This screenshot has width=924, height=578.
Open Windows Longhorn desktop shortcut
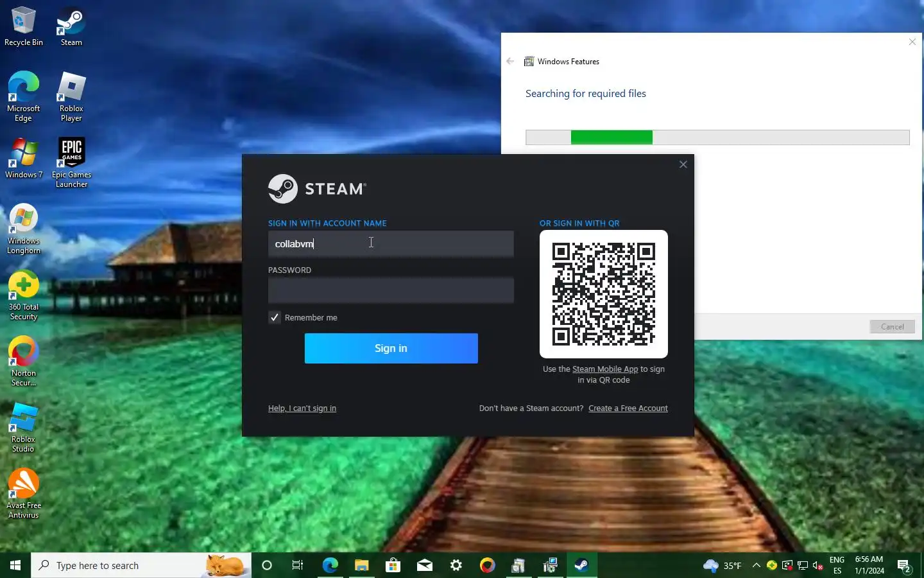(24, 229)
